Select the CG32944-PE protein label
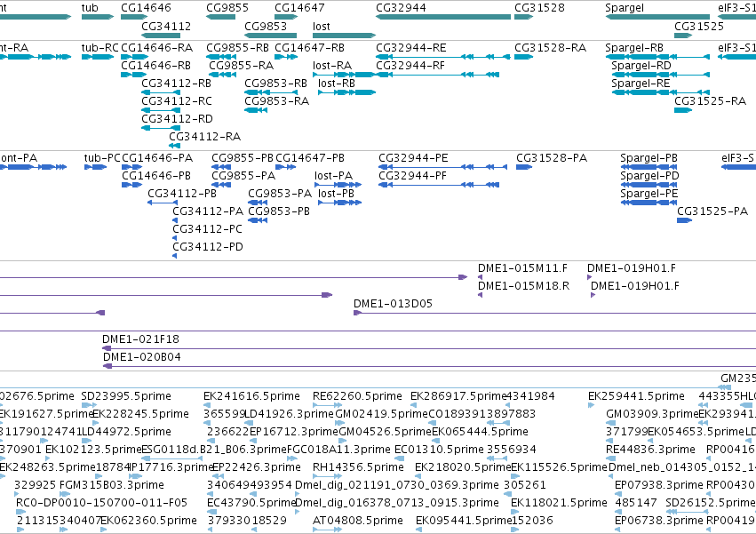Image resolution: width=756 pixels, height=534 pixels. click(x=413, y=158)
